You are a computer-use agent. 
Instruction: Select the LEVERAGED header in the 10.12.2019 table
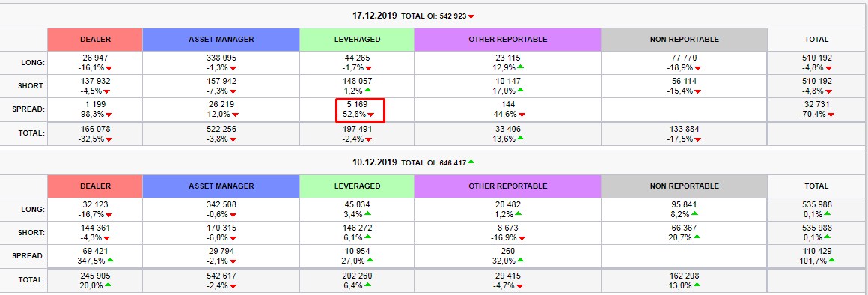(357, 186)
